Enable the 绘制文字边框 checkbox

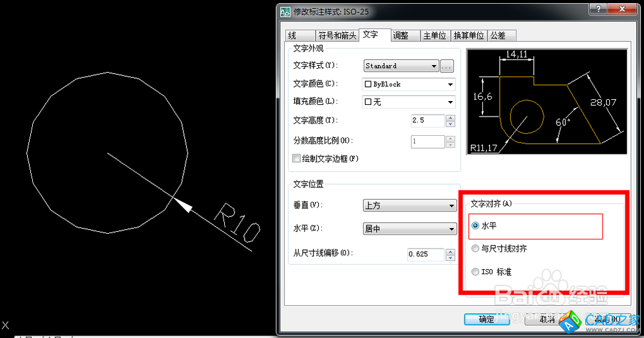tap(297, 158)
